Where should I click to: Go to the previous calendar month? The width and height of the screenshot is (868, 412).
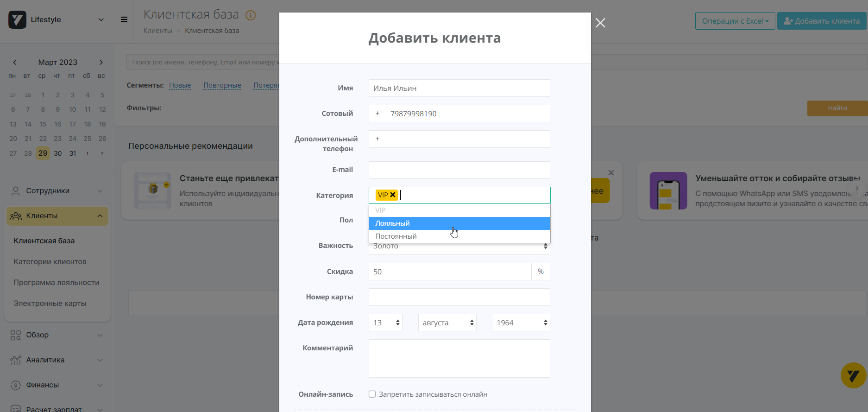tap(15, 62)
